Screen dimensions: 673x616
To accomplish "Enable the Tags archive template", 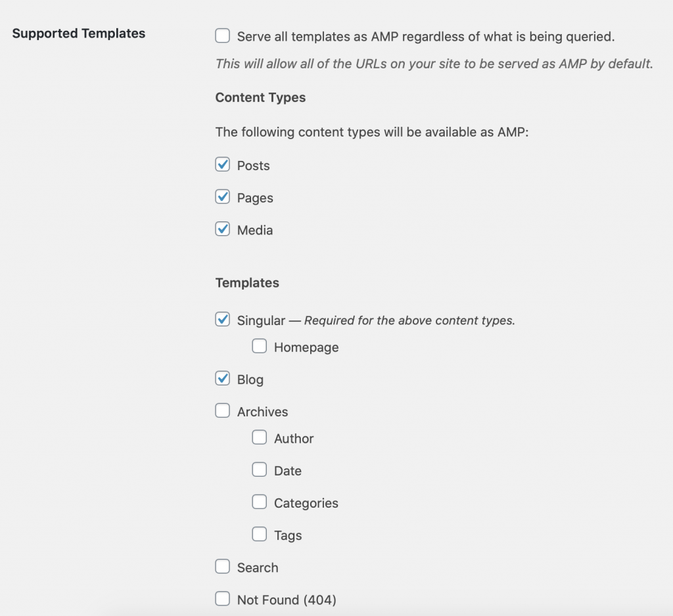I will point(260,534).
